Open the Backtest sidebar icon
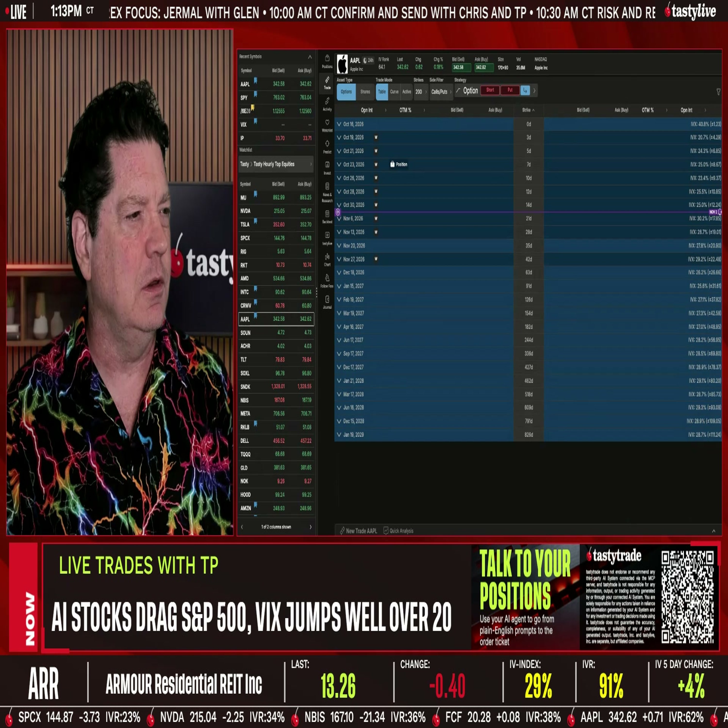This screenshot has height=728, width=728. point(327,217)
